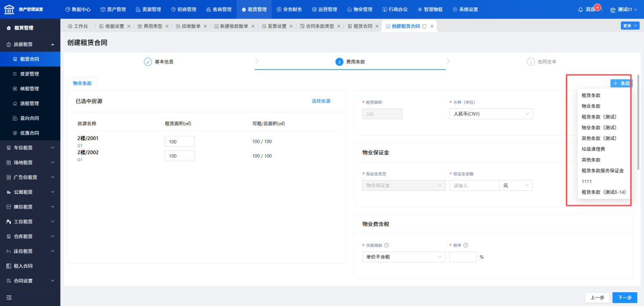This screenshot has height=306, width=644.
Task: Expand the 车位租赁 sidebar group
Action: coord(30,148)
